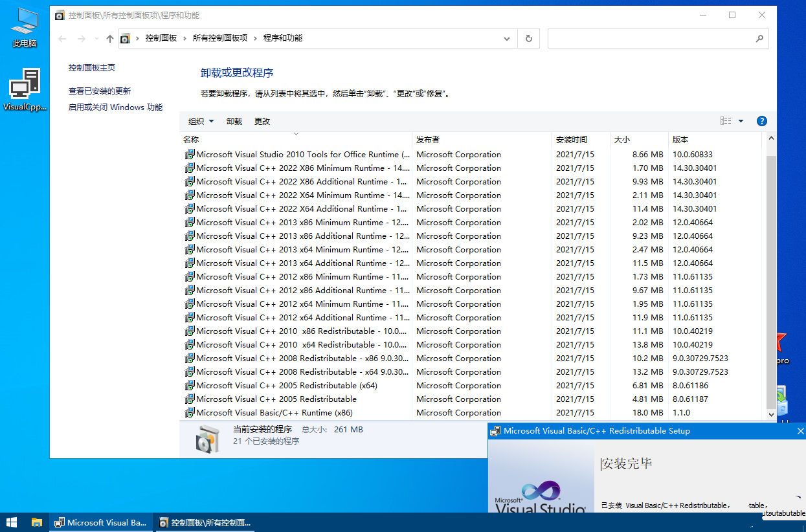Click icon of Visual C++ 2013 x86 Minimum Runtime
This screenshot has width=806, height=532.
[x=190, y=223]
